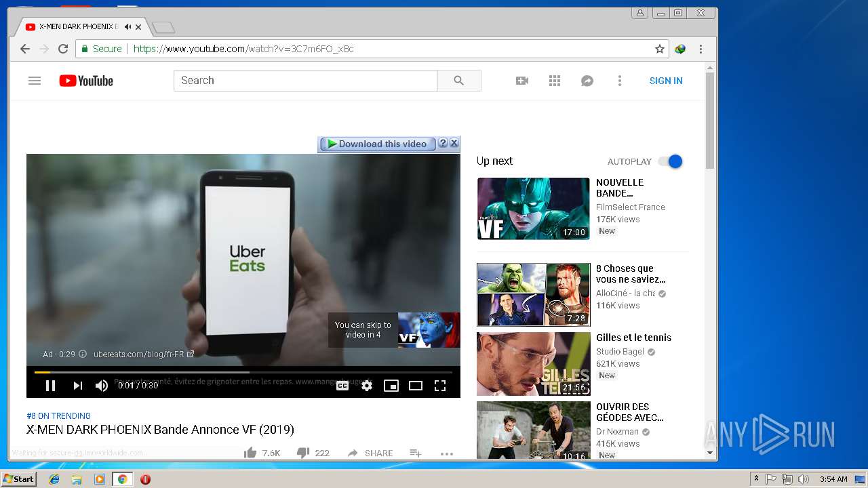Viewport: 868px width, 488px height.
Task: Add video to playlist icon
Action: click(416, 453)
